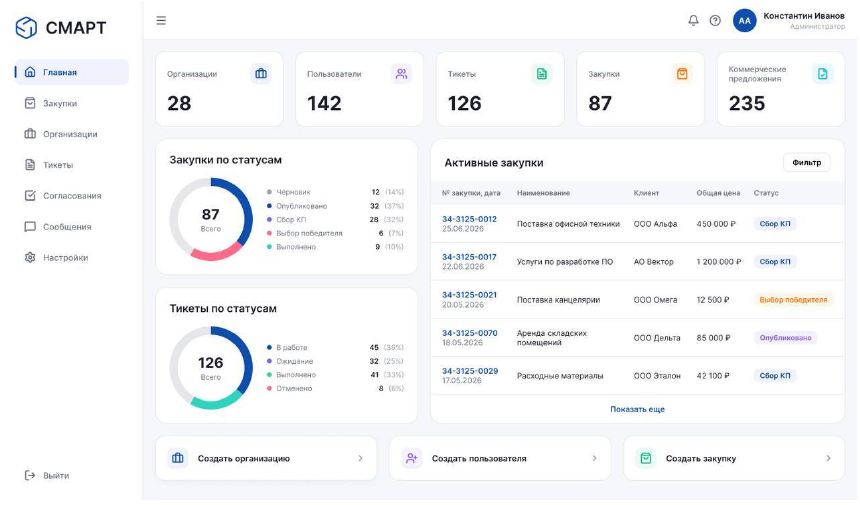This screenshot has height=505, width=860.
Task: Open purchase 34-3125-0029
Action: (471, 372)
